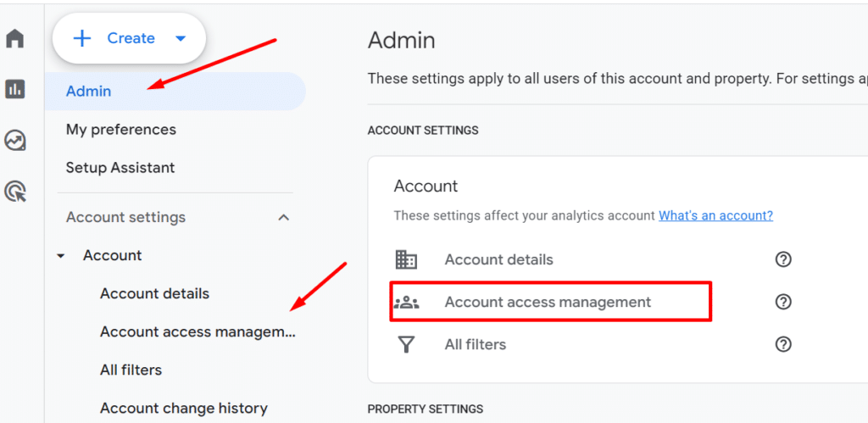Open All filters in sidebar tree
Viewport: 868px width, 423px height.
[131, 370]
